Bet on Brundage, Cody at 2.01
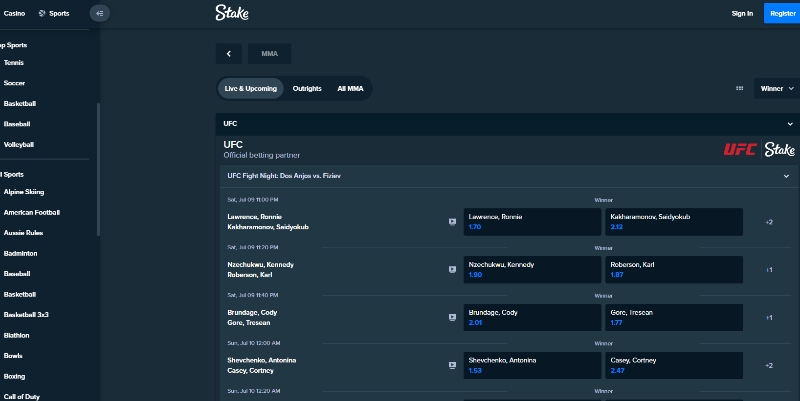The height and width of the screenshot is (401, 800). 532,318
